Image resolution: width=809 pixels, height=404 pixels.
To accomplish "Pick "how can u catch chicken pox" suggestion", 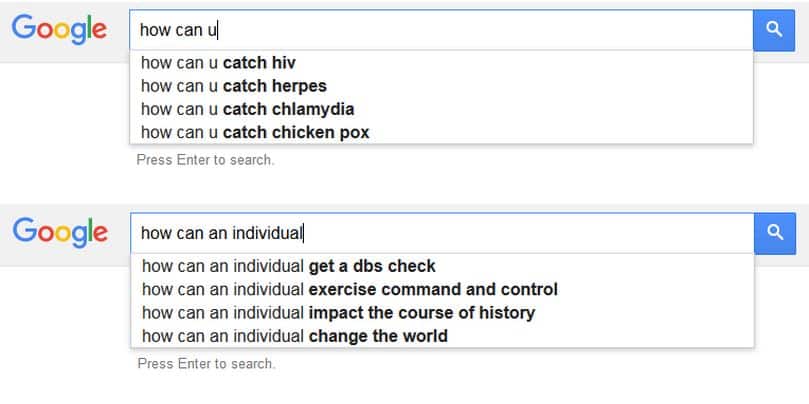I will tap(255, 132).
